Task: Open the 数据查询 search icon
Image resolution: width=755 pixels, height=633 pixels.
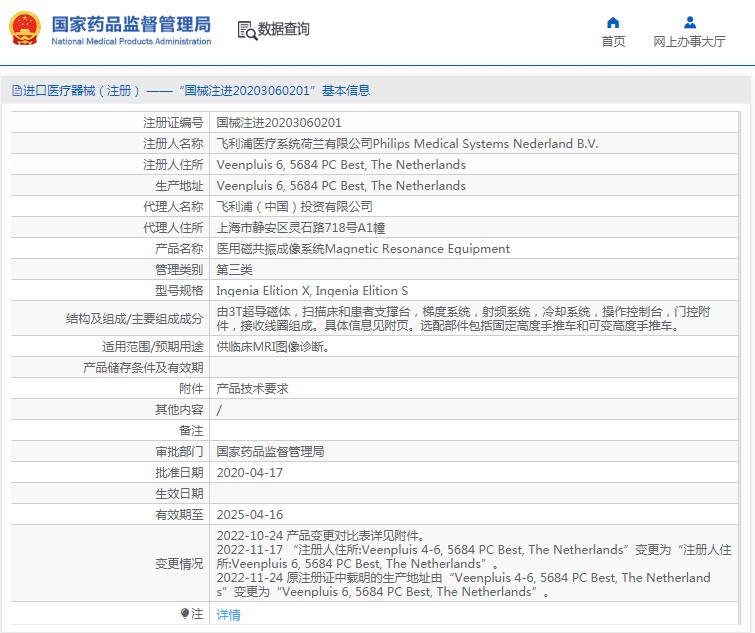Action: click(x=247, y=30)
